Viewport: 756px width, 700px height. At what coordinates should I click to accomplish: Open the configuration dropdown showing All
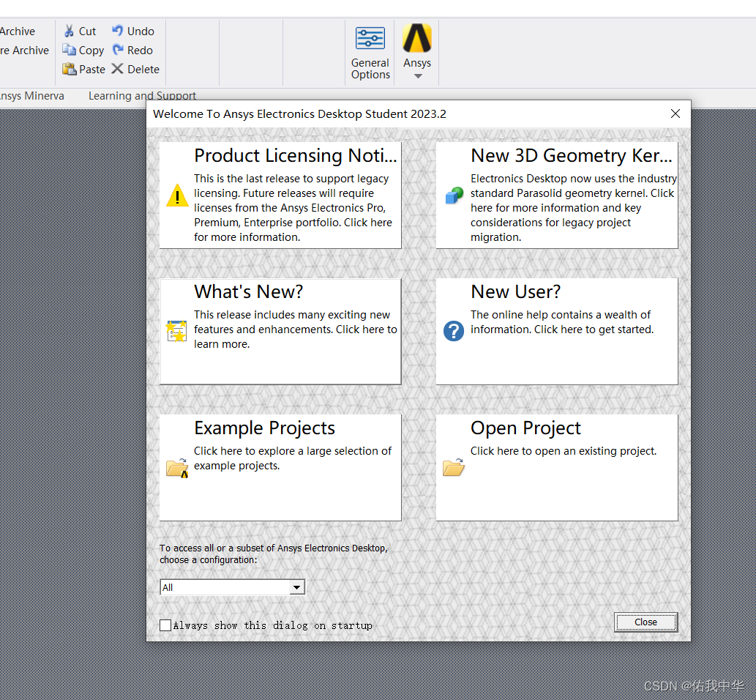tap(233, 587)
